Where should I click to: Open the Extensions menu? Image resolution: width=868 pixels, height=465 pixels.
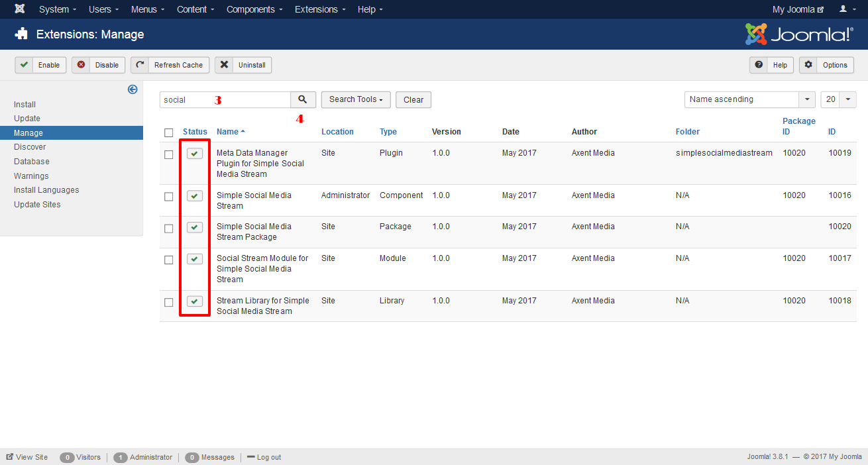coord(319,9)
